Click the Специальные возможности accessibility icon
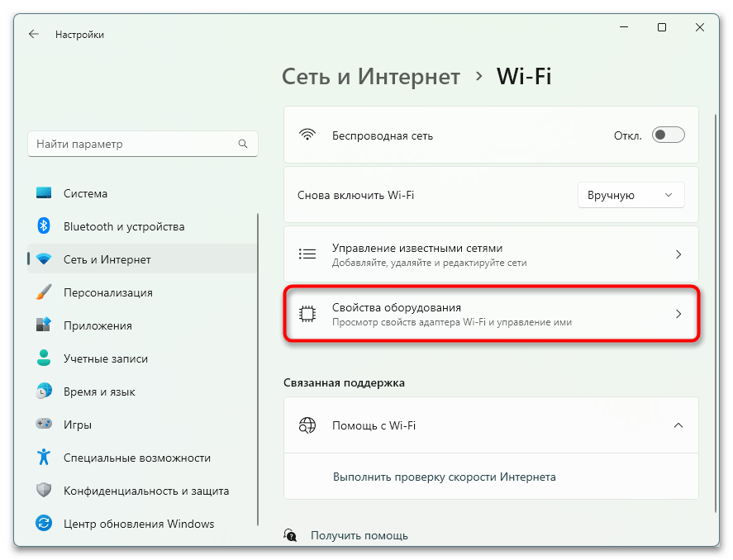 (x=44, y=458)
